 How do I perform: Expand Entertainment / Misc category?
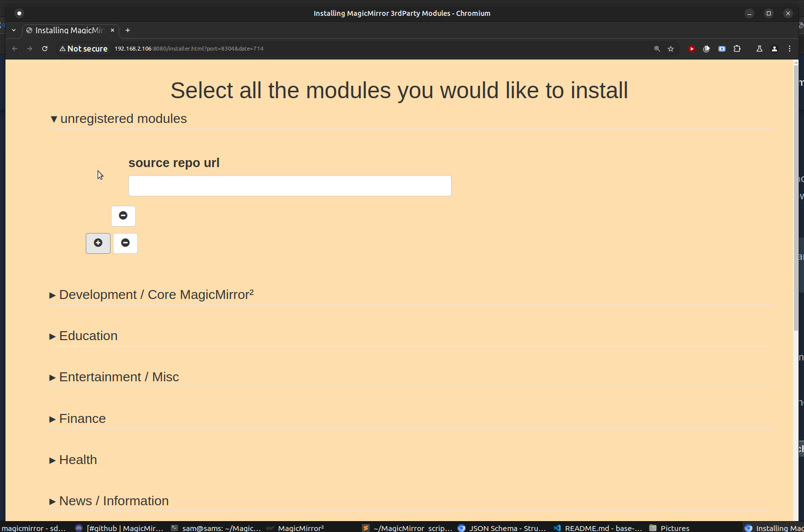click(x=114, y=377)
